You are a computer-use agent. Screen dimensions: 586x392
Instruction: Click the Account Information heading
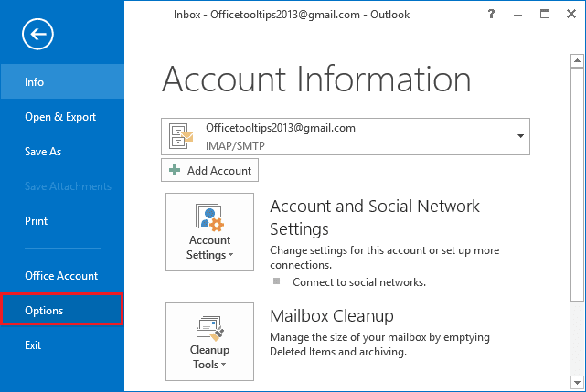click(316, 79)
